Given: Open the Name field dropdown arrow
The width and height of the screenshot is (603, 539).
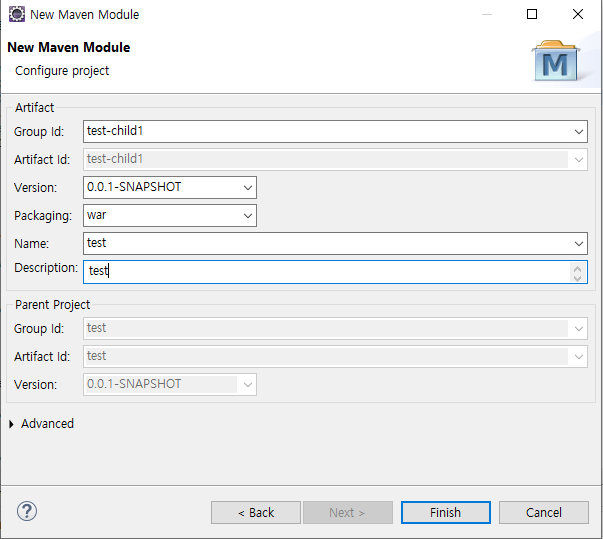Looking at the screenshot, I should click(578, 243).
